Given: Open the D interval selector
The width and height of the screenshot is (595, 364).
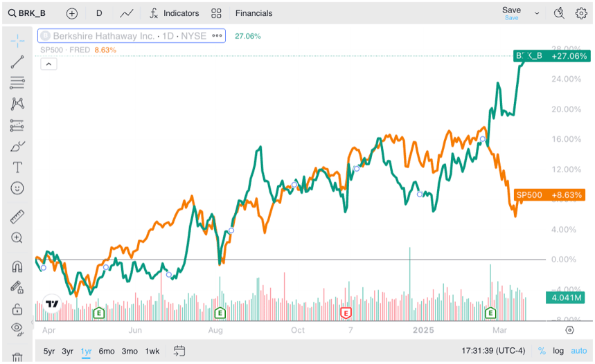Looking at the screenshot, I should click(99, 13).
